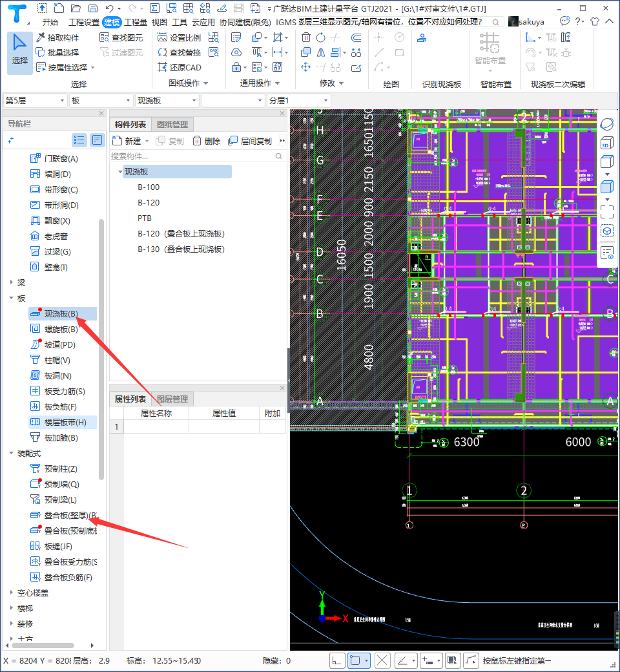Click the save icon in title bar

tap(92, 8)
